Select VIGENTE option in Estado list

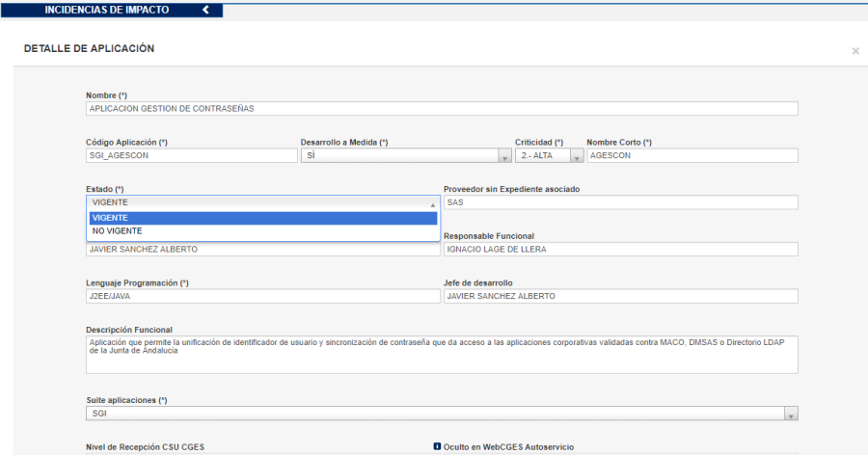click(263, 218)
